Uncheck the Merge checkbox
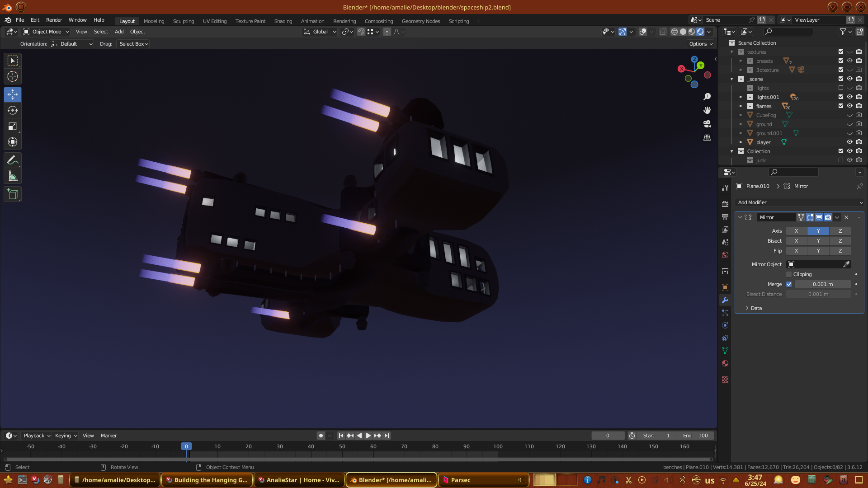The image size is (868, 488). [789, 284]
